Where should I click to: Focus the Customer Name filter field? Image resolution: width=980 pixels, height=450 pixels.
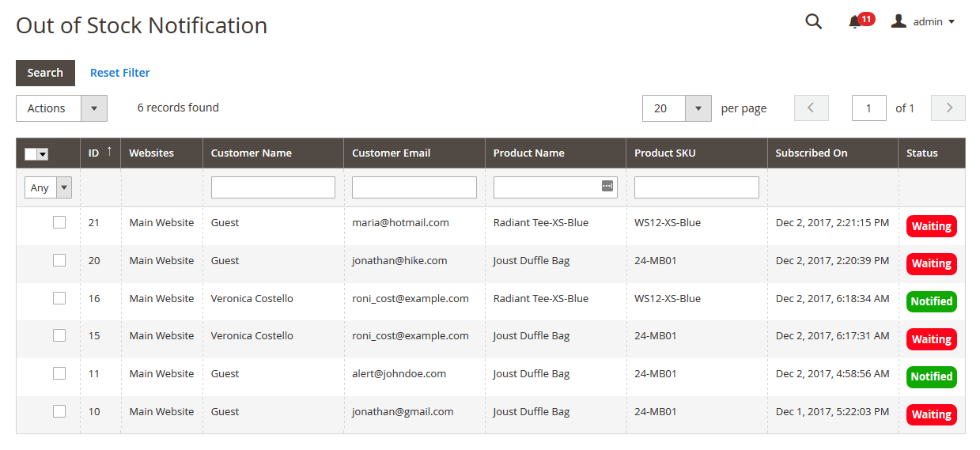pos(273,187)
